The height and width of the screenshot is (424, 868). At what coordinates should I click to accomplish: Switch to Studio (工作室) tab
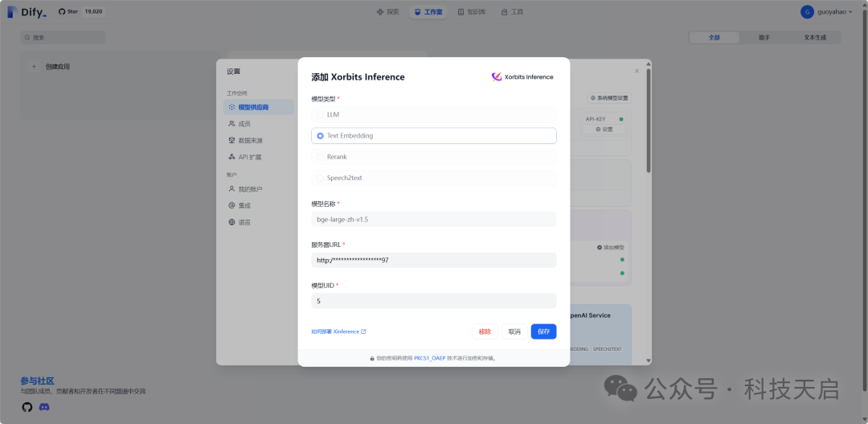(x=428, y=11)
